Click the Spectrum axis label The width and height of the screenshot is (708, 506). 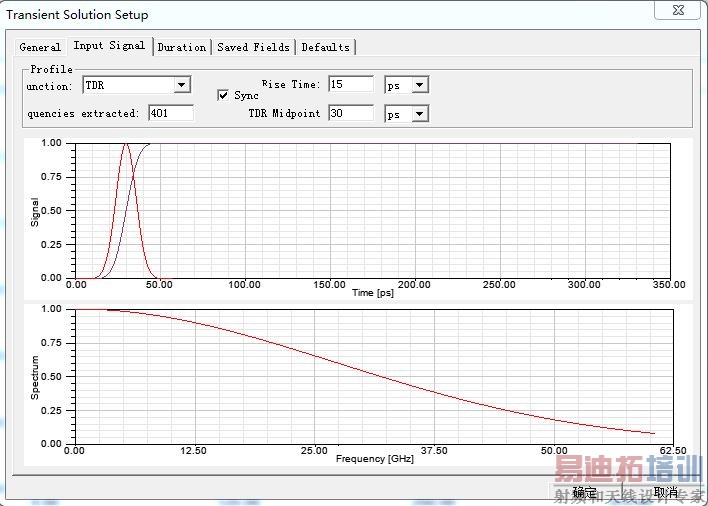click(35, 377)
